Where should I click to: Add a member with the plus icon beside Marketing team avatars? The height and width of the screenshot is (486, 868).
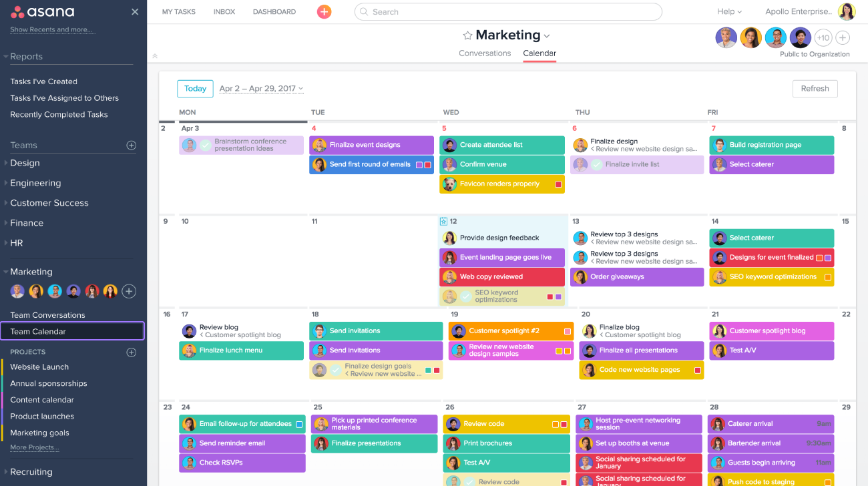pyautogui.click(x=129, y=290)
